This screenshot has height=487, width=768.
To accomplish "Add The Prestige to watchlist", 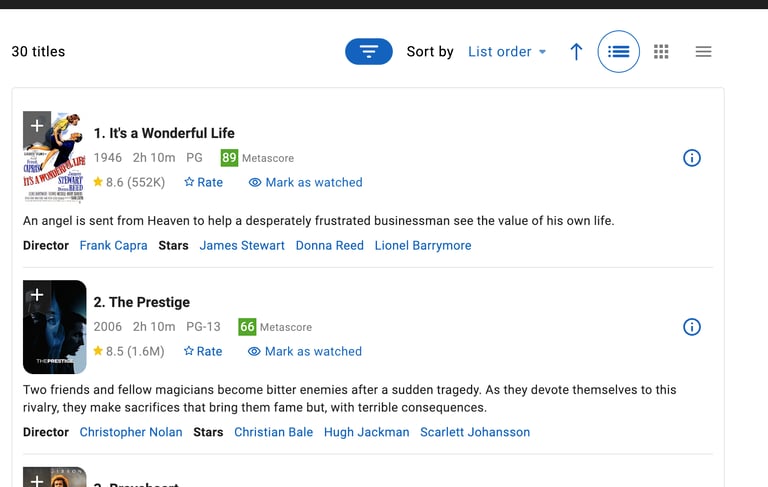I will (36, 294).
